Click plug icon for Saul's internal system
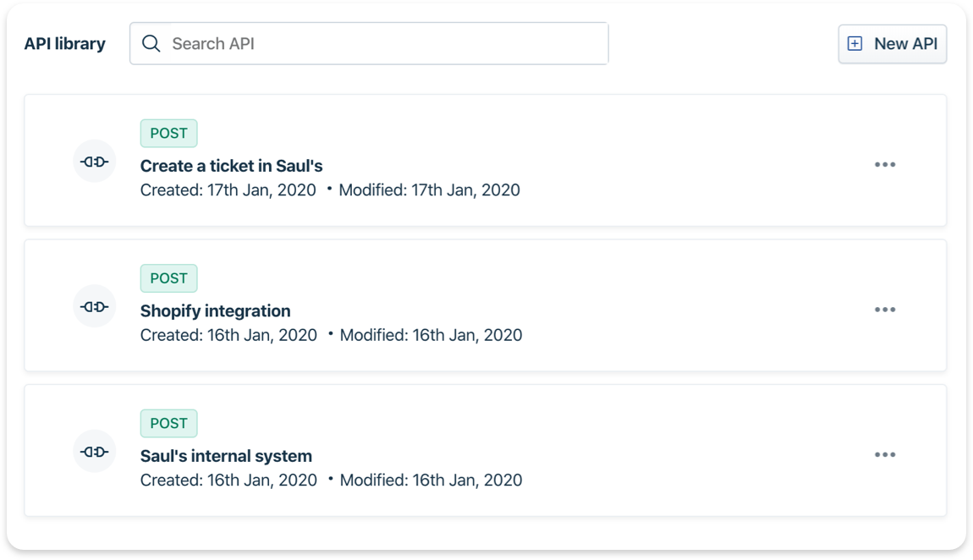 [x=94, y=452]
